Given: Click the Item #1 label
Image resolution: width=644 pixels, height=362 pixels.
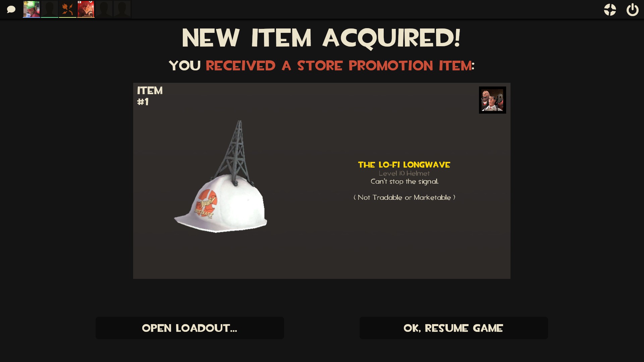Looking at the screenshot, I should (150, 96).
